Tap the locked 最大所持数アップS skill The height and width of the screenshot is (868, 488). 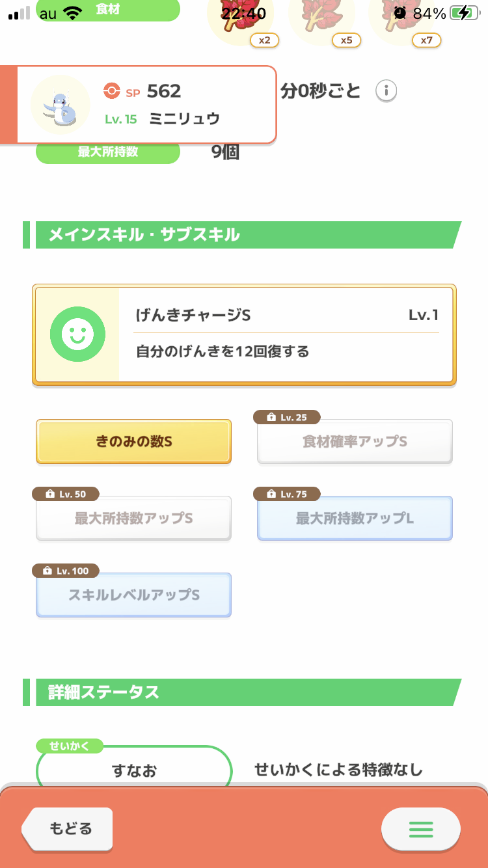(x=133, y=519)
